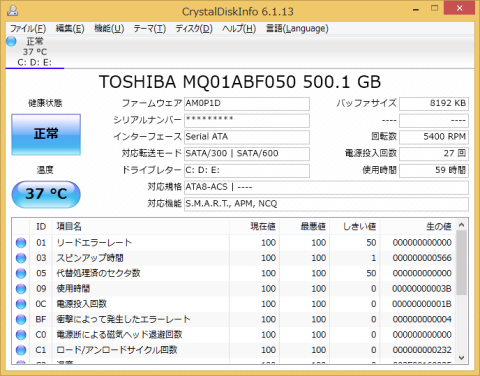Select the 代替処理済のセクタ数 row name

[98, 273]
